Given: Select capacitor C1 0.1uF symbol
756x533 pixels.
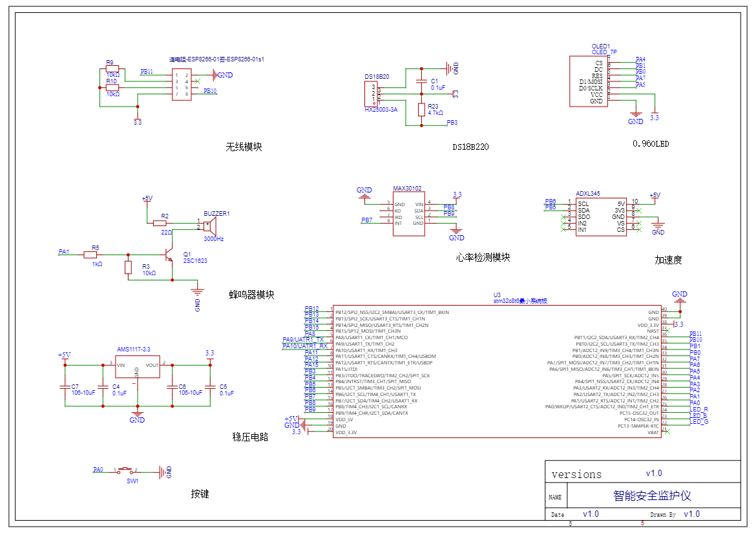Looking at the screenshot, I should pos(421,81).
